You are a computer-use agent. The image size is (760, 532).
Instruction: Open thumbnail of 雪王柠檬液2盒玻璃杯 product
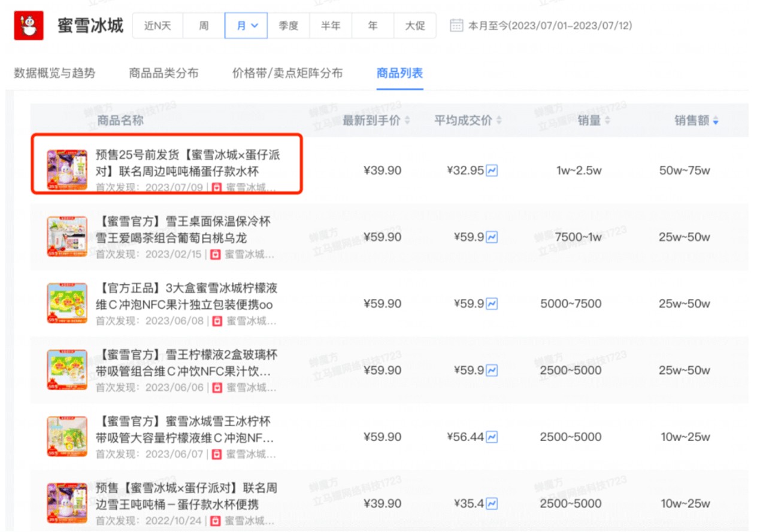pyautogui.click(x=67, y=370)
